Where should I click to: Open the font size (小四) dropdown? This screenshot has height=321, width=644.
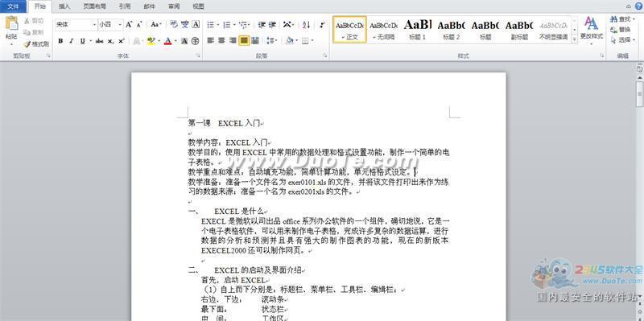pyautogui.click(x=120, y=25)
